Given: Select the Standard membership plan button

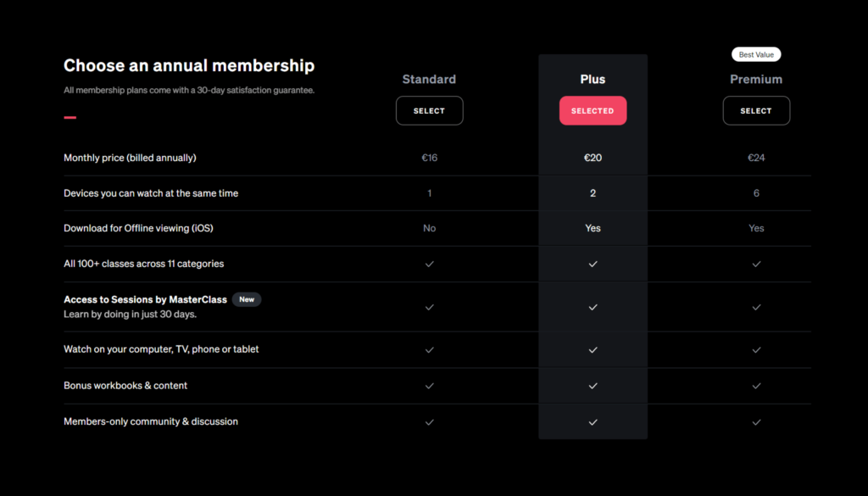Looking at the screenshot, I should tap(429, 111).
